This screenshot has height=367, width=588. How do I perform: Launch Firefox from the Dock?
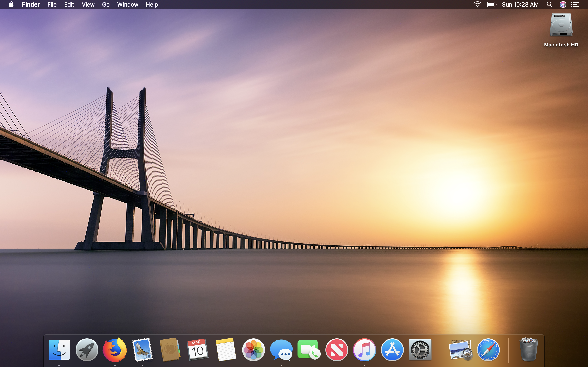[115, 350]
